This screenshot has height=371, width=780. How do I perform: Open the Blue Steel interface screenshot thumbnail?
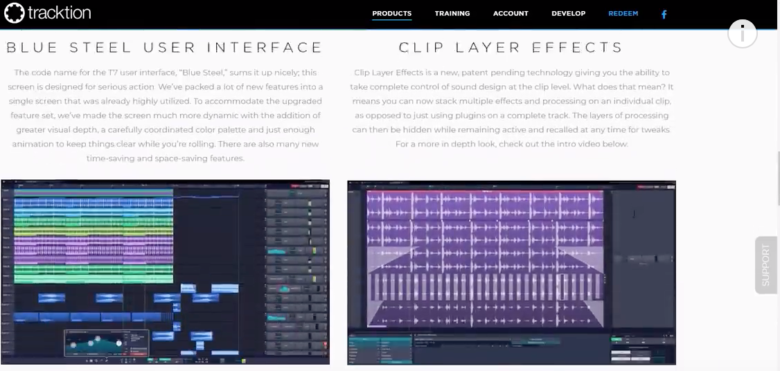coord(165,272)
